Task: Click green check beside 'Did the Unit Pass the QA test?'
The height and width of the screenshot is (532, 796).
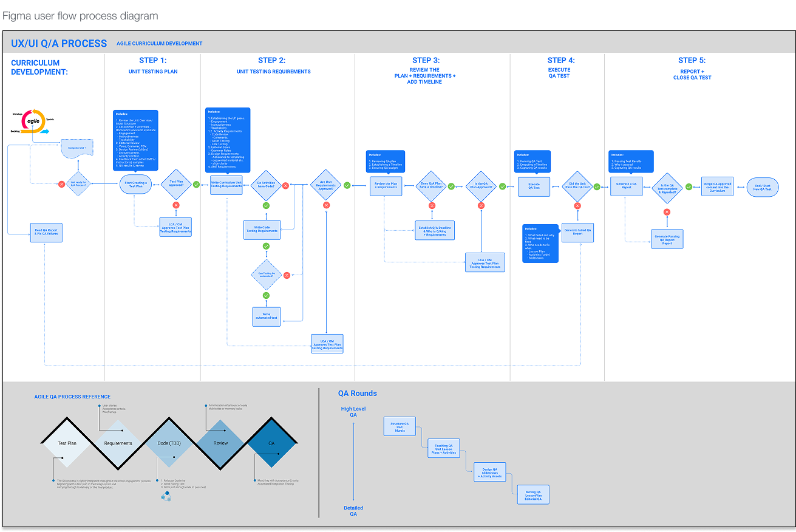Action: tap(597, 186)
